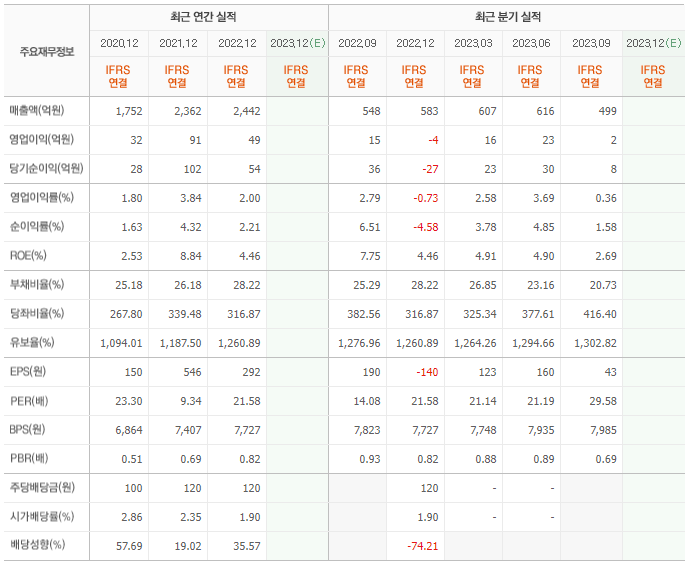692x564 pixels.
Task: Click quarterly column header 2022.09
Action: 357,43
